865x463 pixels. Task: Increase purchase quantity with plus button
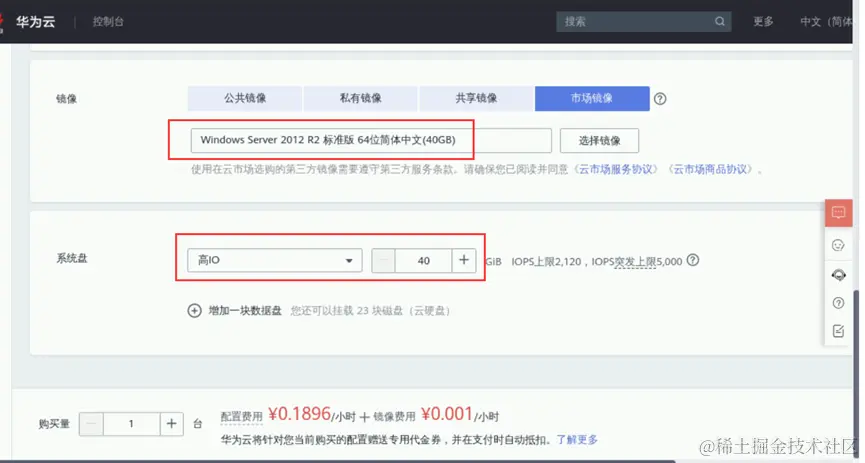point(172,424)
